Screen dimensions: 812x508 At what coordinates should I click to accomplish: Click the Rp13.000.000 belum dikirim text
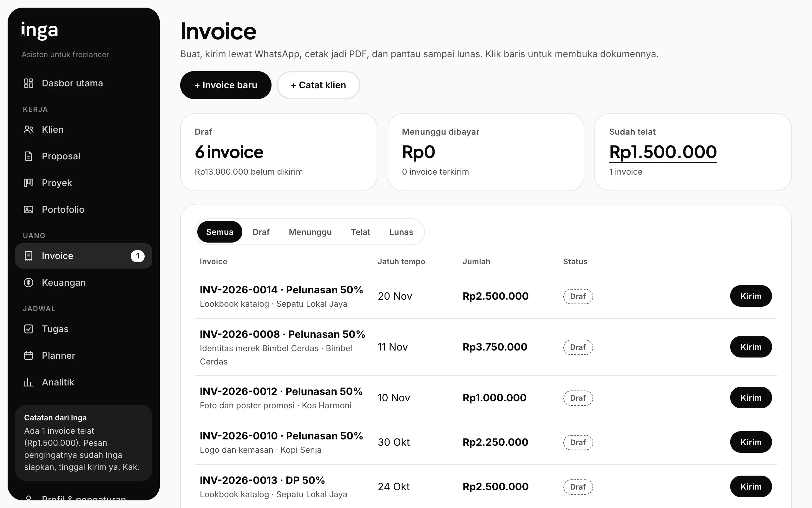coord(249,172)
